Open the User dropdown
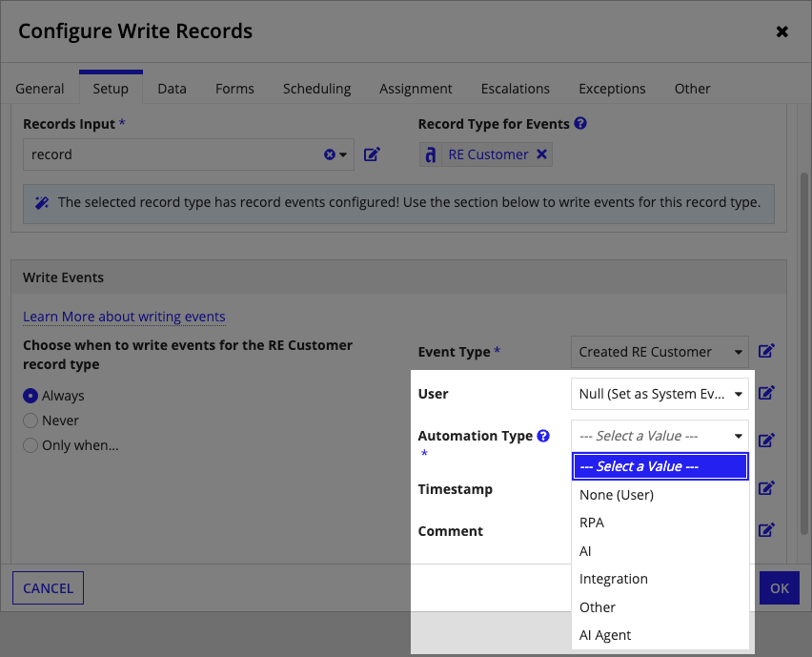812x657 pixels. 660,394
